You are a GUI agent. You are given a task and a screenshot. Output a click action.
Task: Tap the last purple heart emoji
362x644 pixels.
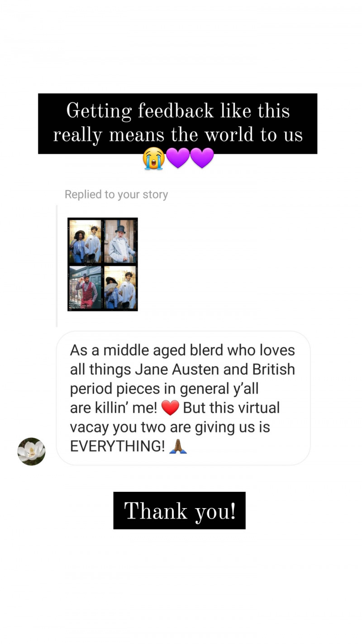pyautogui.click(x=202, y=158)
